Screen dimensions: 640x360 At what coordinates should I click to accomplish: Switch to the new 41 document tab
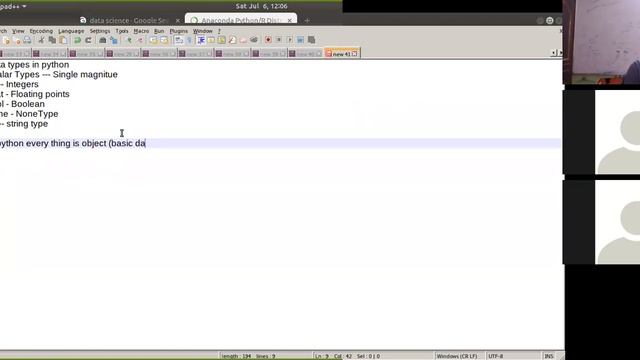point(342,54)
